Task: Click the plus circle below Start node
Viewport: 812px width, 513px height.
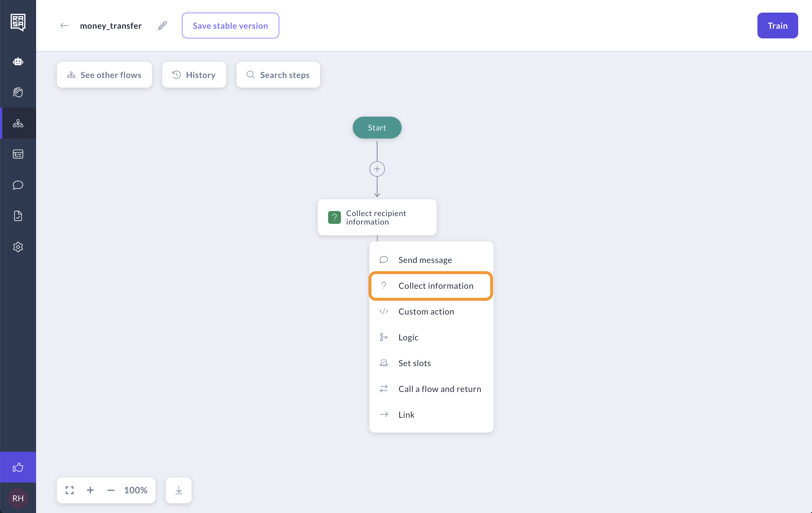Action: [377, 169]
